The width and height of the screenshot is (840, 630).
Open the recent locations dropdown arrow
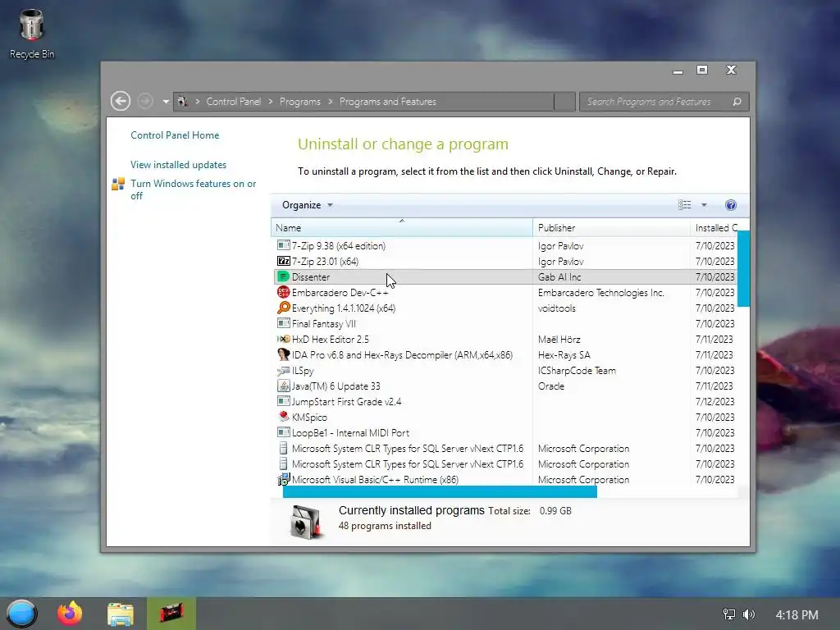[x=166, y=101]
